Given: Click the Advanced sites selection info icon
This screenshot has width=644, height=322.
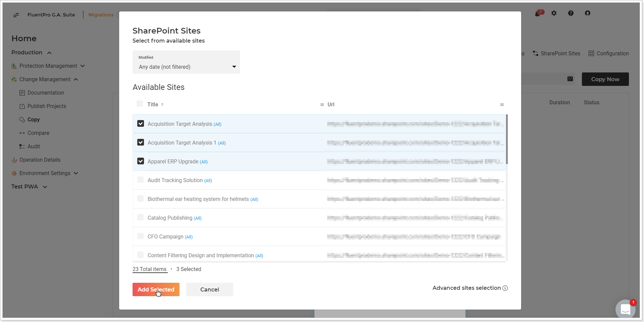Looking at the screenshot, I should pyautogui.click(x=505, y=288).
